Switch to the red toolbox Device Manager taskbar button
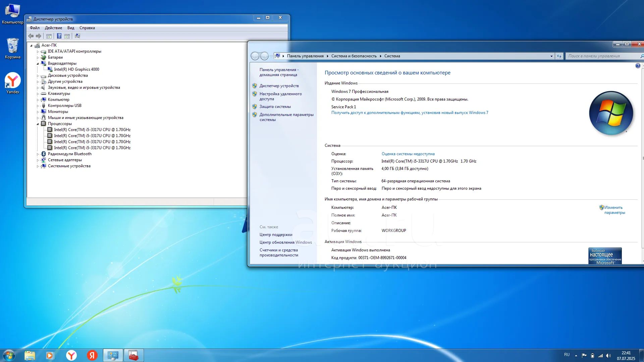The width and height of the screenshot is (644, 362). 133,355
